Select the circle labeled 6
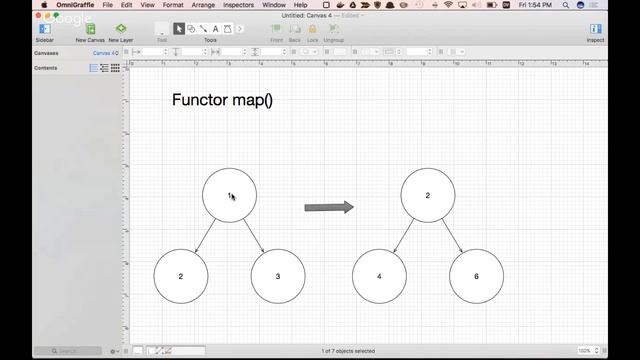640x360 pixels. tap(476, 276)
